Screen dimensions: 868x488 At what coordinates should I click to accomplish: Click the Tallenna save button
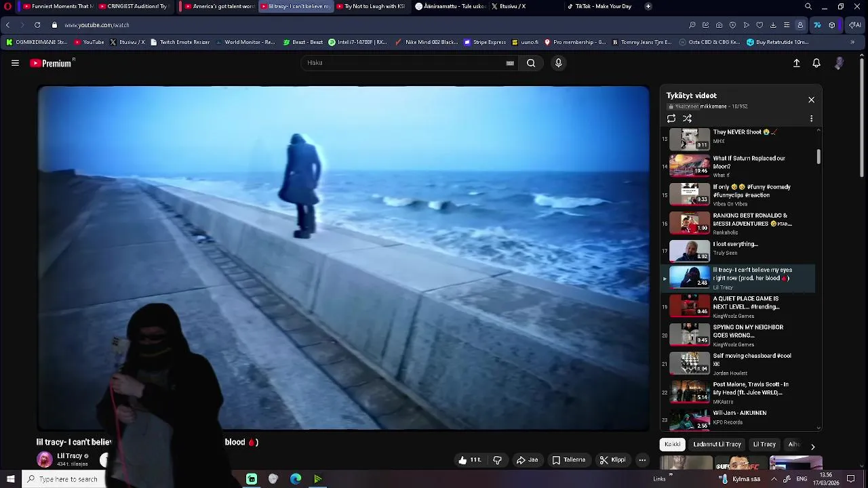568,460
